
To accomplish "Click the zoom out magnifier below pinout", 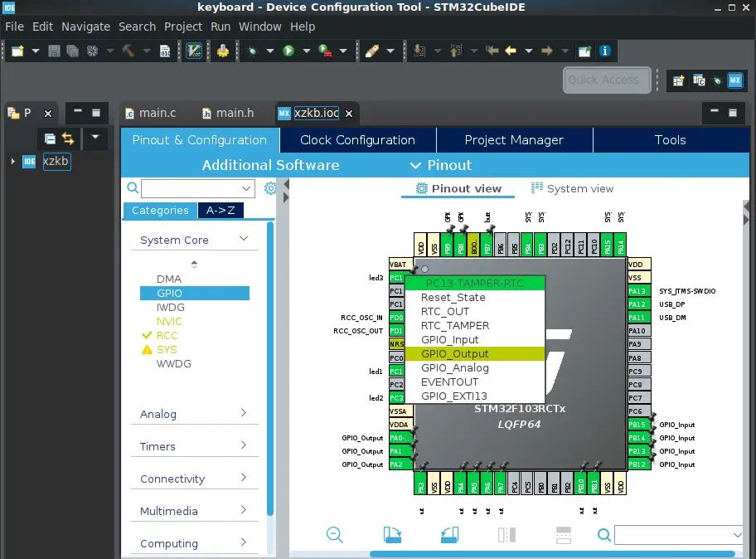I will pyautogui.click(x=335, y=535).
